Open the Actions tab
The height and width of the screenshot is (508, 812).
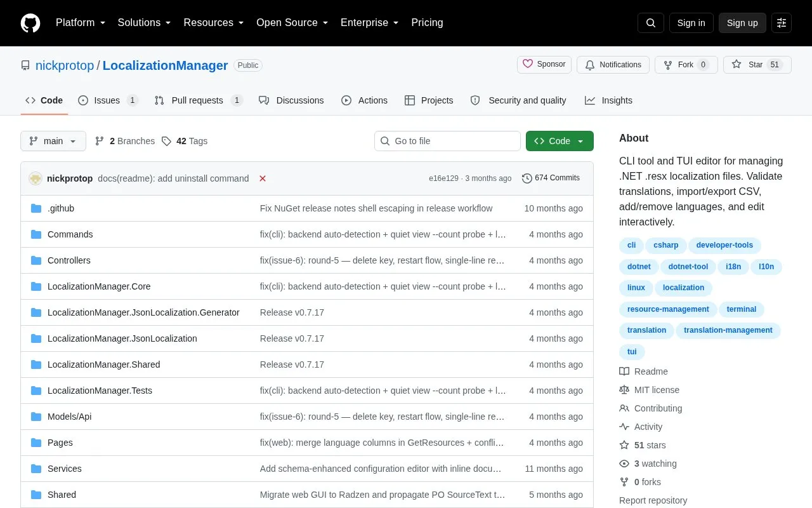tap(364, 100)
